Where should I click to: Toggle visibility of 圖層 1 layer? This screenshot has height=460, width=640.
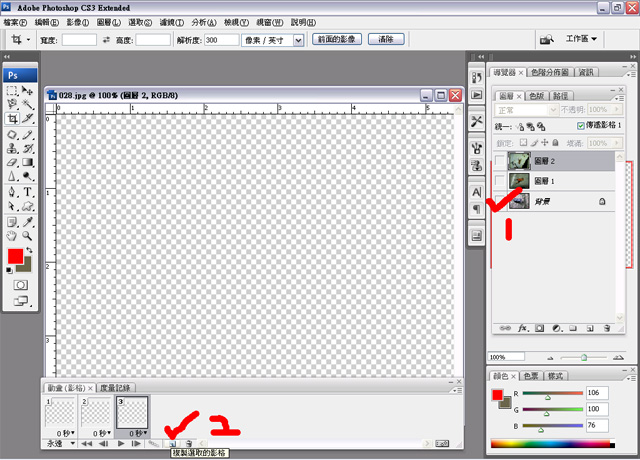pyautogui.click(x=500, y=181)
